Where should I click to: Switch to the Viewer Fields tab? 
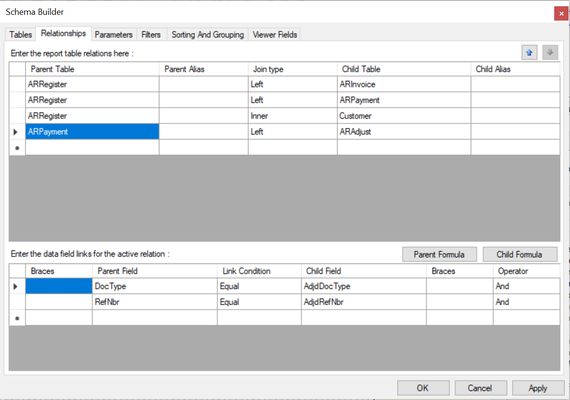pos(275,35)
